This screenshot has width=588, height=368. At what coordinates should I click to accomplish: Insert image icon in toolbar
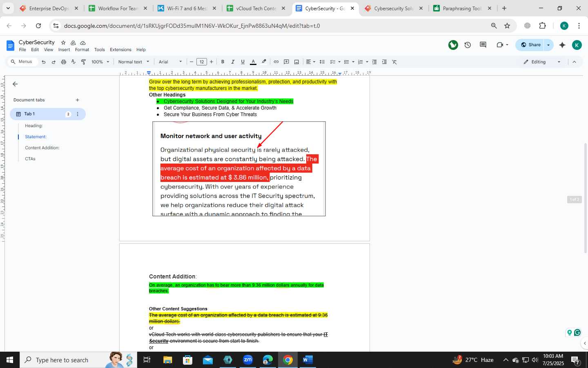296,62
